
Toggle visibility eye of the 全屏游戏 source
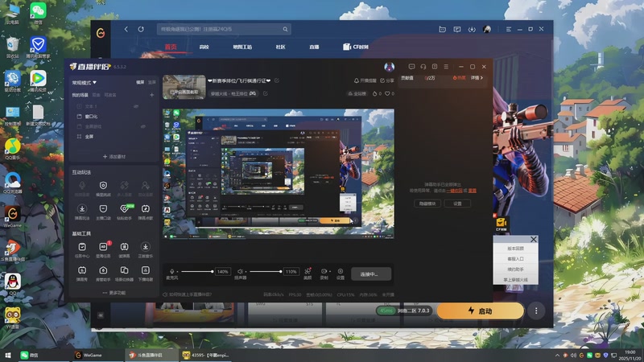(x=143, y=126)
